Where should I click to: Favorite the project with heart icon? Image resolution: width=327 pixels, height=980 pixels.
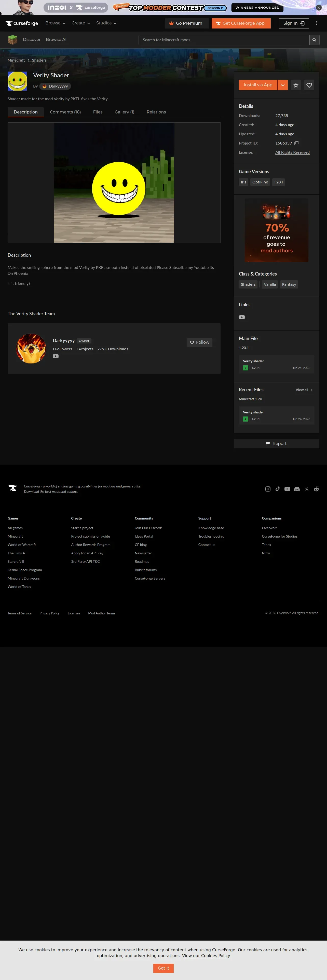click(x=309, y=85)
